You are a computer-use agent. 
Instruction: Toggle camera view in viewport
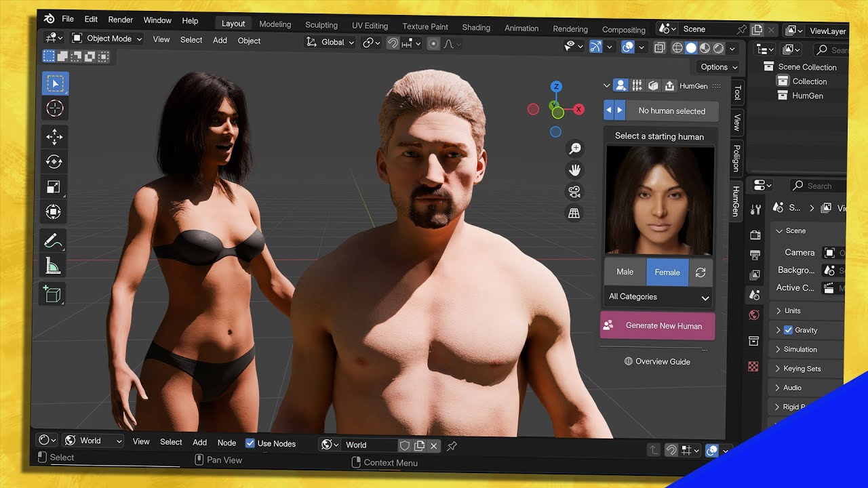[574, 192]
